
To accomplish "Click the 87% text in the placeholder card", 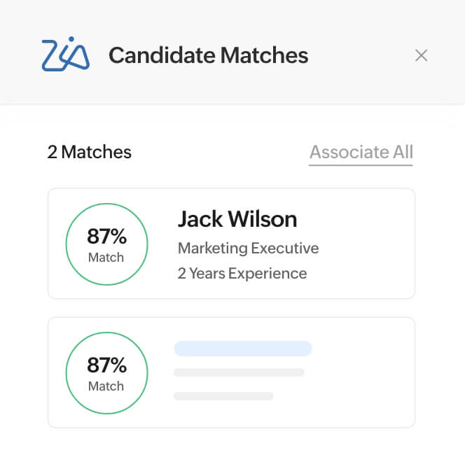I will coord(107,365).
